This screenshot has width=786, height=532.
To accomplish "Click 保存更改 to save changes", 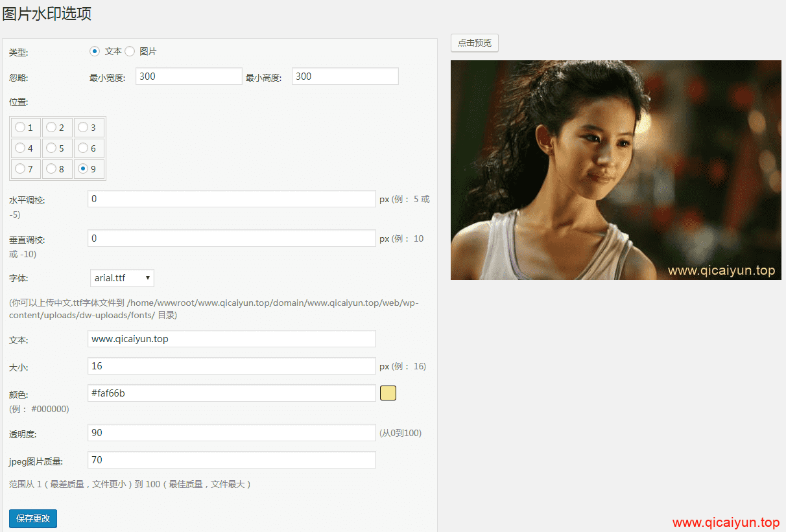I will coord(32,518).
